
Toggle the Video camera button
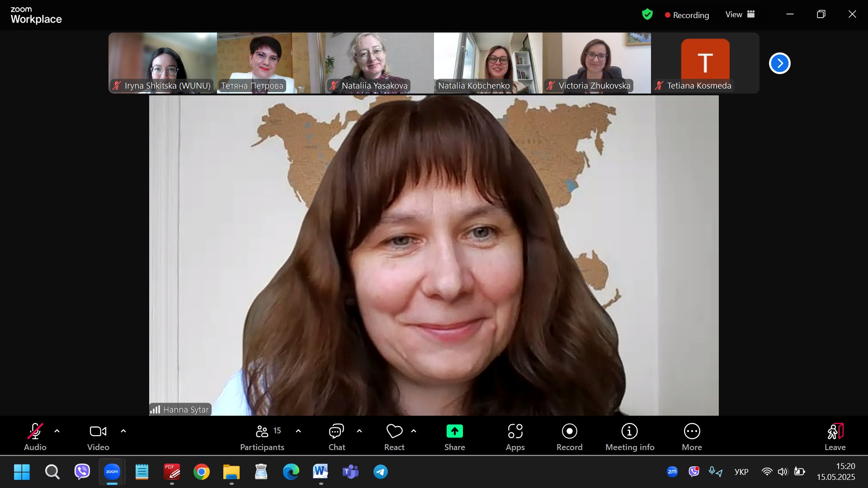tap(98, 436)
